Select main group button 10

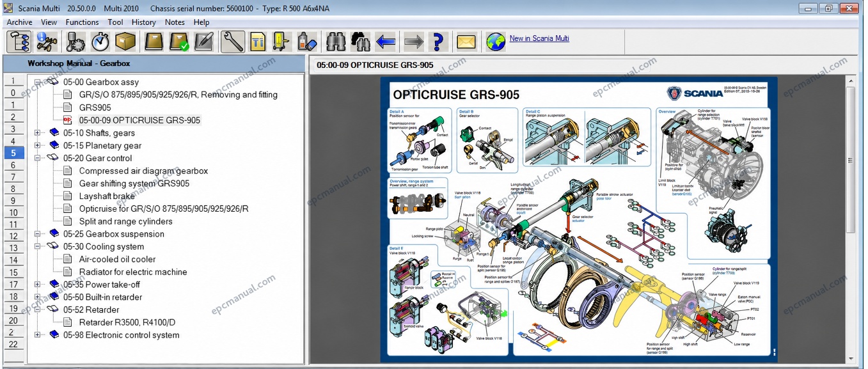click(13, 212)
